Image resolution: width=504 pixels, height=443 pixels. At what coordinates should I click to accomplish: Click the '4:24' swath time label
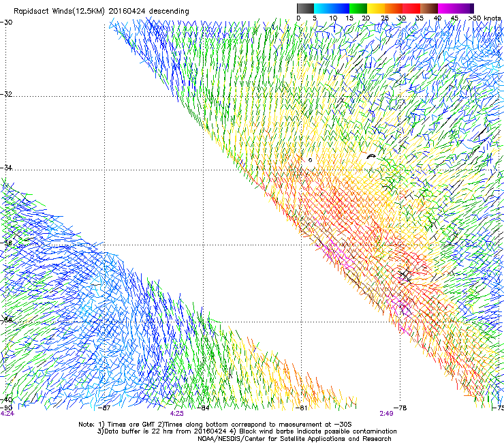pos(7,414)
